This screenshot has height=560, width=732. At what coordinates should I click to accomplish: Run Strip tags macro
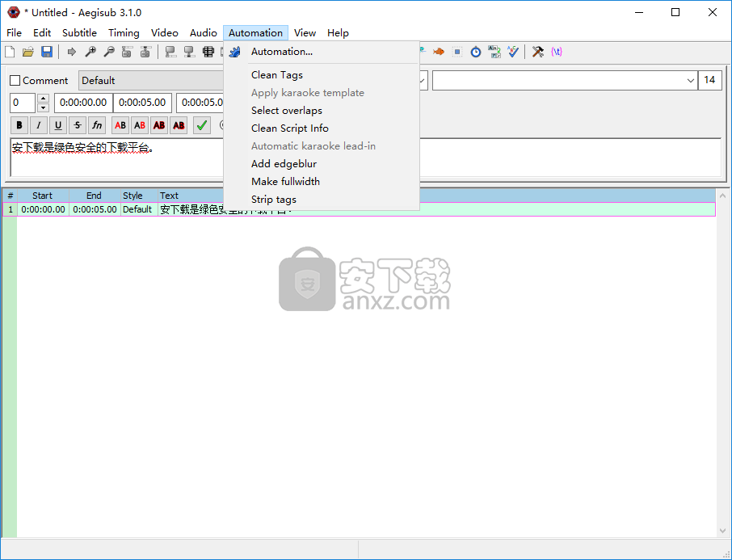pyautogui.click(x=322, y=199)
